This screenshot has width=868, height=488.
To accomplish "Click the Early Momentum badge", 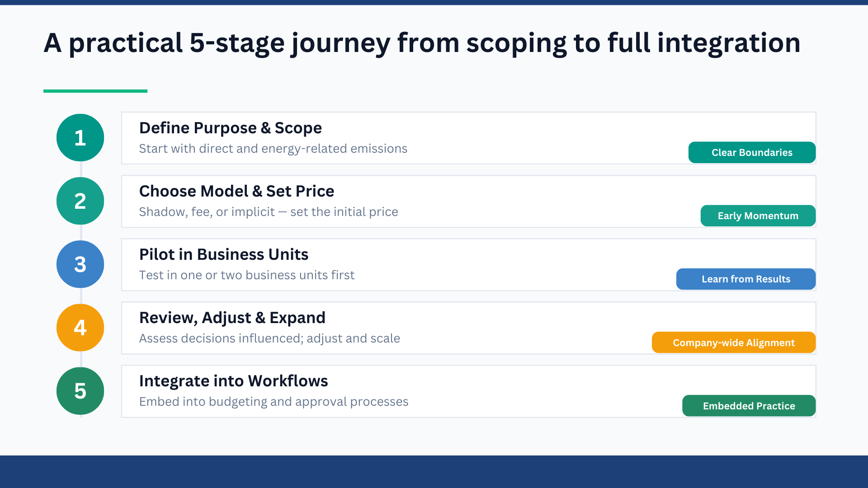I will pos(758,216).
